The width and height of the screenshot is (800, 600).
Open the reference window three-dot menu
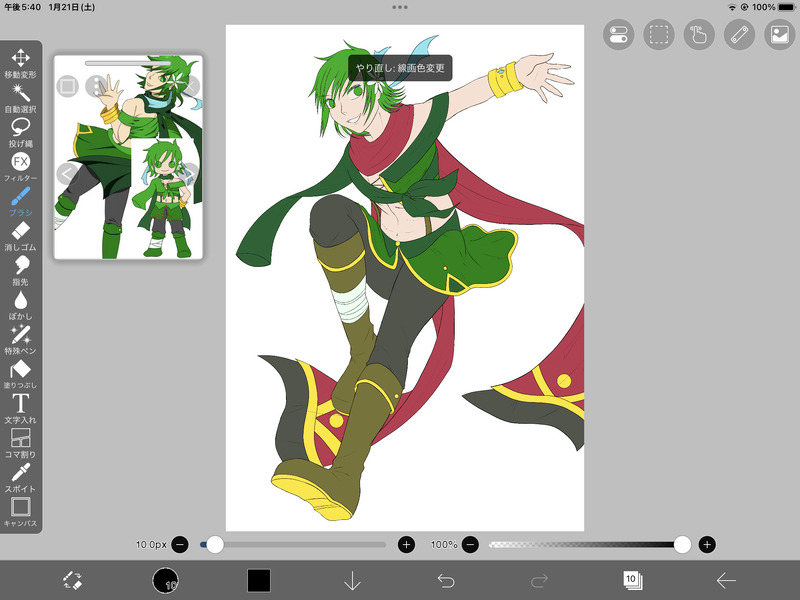[96, 86]
